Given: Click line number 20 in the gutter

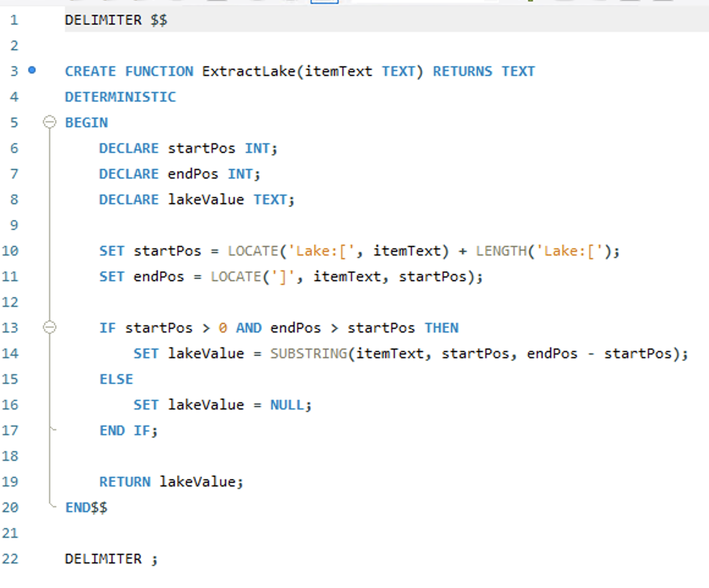Looking at the screenshot, I should tap(10, 507).
